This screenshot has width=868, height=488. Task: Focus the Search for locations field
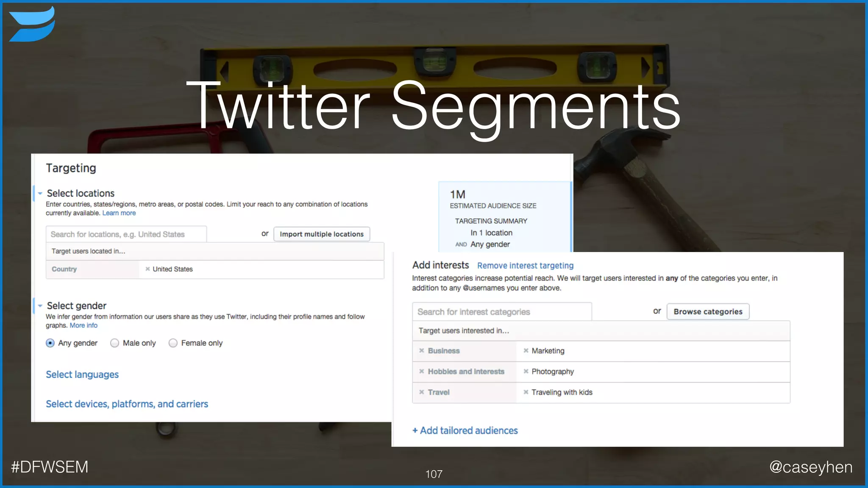click(x=126, y=234)
